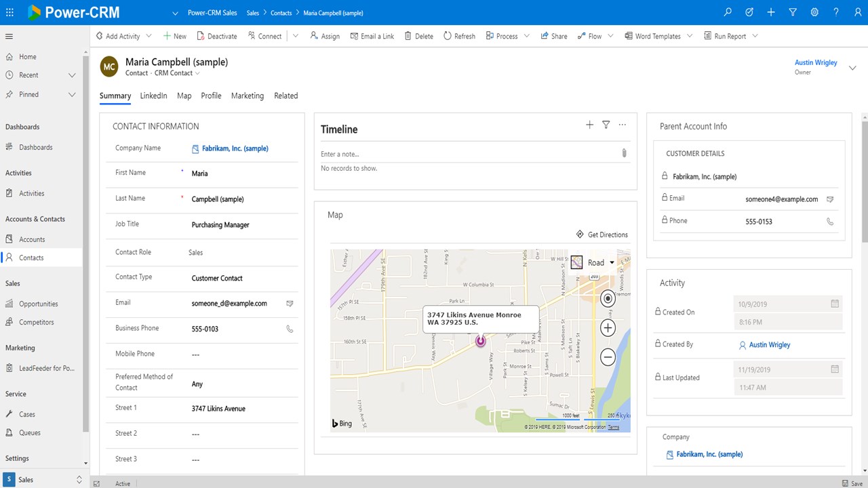
Task: Click the note attachment paperclip icon
Action: [625, 153]
